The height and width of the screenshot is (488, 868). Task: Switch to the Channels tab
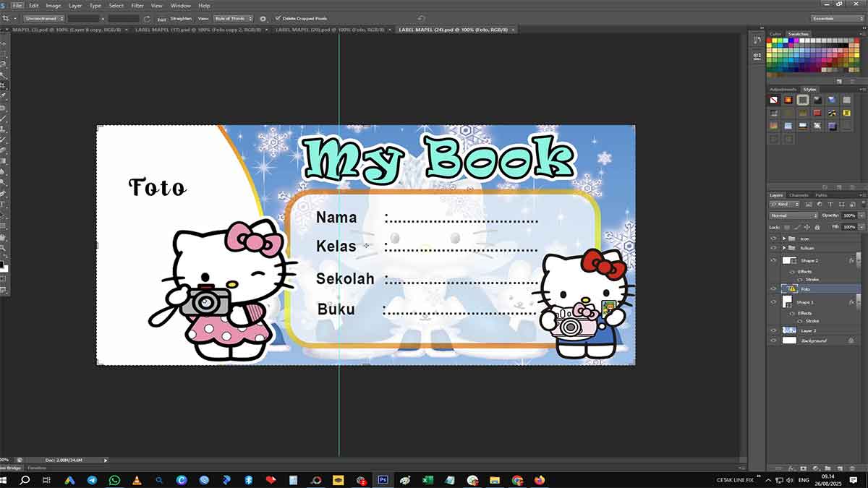[799, 195]
